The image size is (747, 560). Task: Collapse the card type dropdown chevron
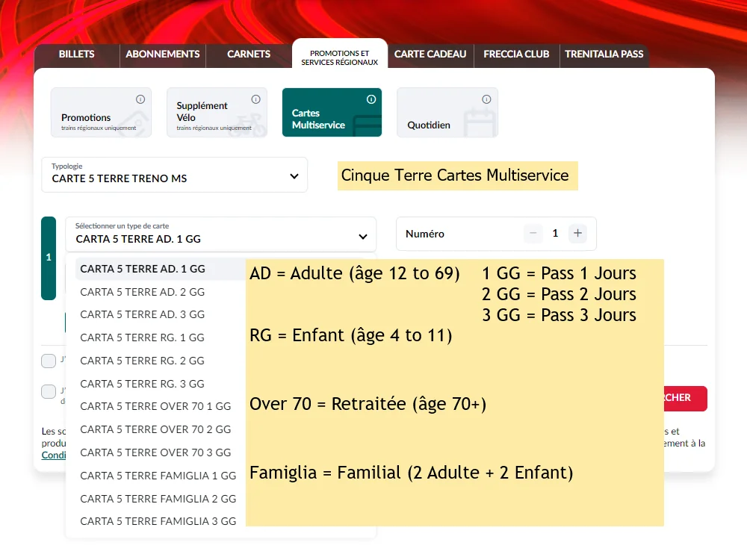[363, 237]
